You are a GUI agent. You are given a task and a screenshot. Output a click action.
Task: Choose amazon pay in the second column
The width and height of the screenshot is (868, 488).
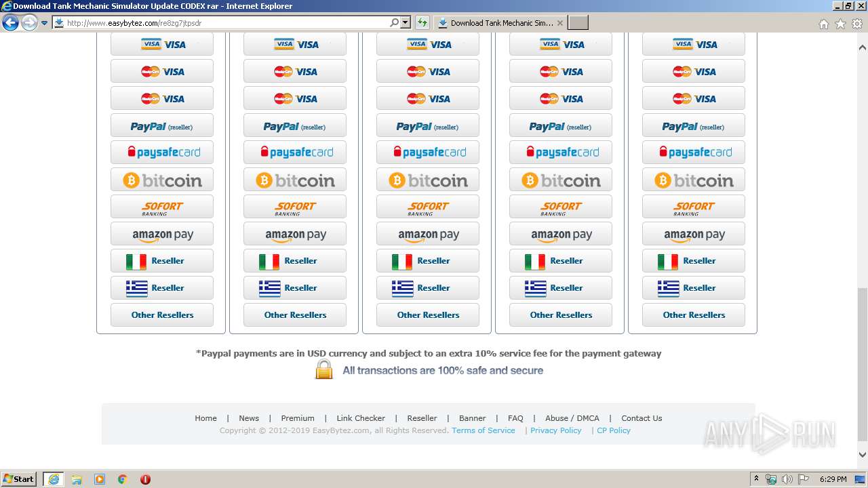click(295, 234)
